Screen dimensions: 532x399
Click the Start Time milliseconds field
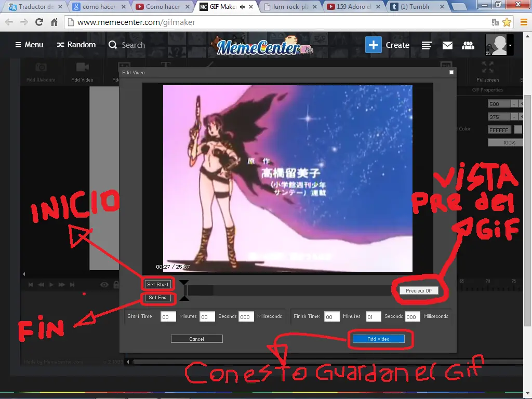[246, 316]
